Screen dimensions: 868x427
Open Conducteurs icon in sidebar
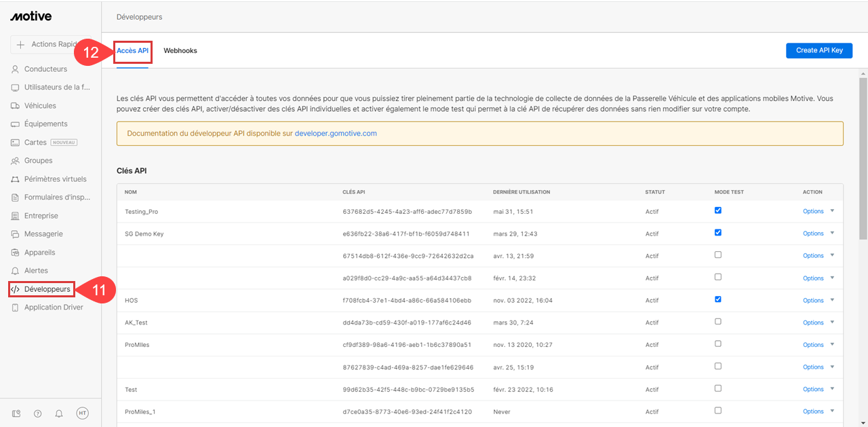(x=16, y=69)
